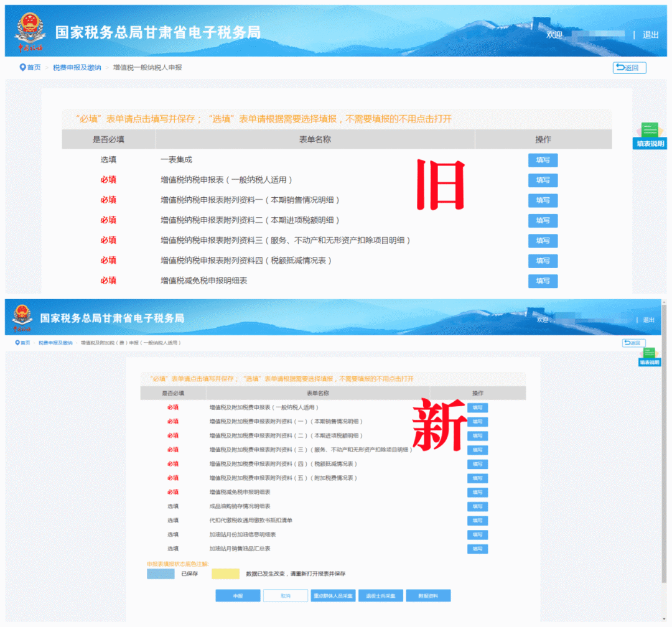Viewport: 672px width, 627px height.
Task: Select old 附列资料三 form name text
Action: tap(286, 241)
